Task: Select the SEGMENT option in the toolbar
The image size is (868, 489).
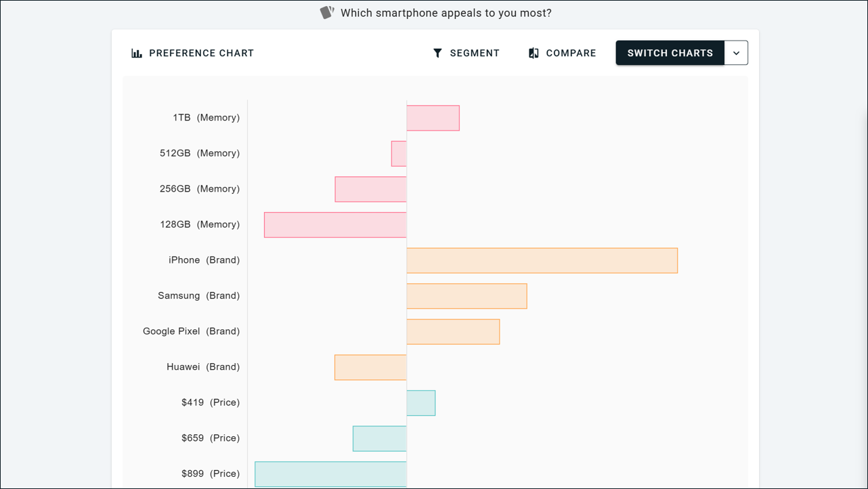Action: [475, 53]
